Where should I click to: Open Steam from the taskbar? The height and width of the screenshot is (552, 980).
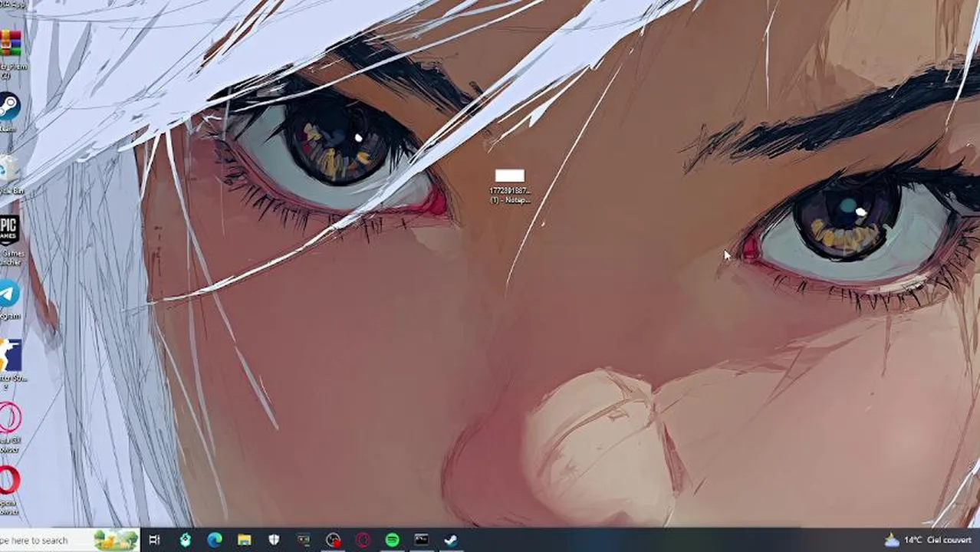click(x=451, y=540)
